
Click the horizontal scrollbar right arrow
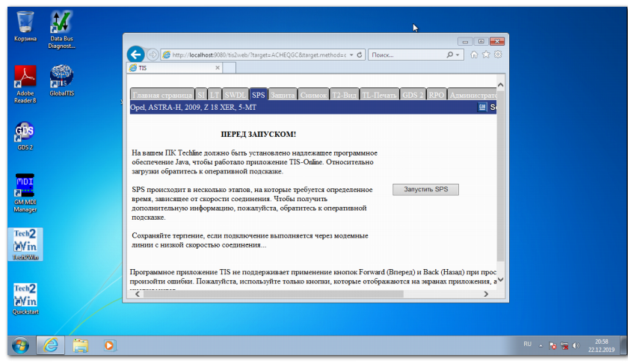[x=486, y=294]
